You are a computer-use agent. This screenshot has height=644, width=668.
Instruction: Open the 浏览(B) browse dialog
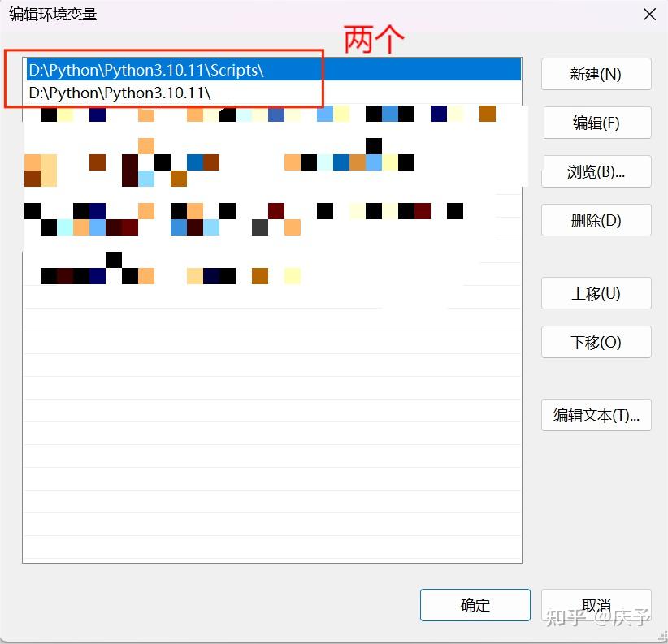tap(596, 171)
